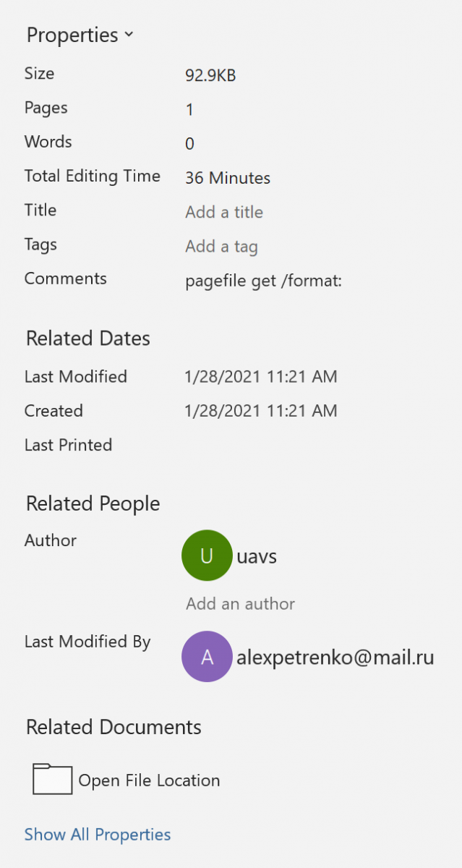Image resolution: width=462 pixels, height=868 pixels.
Task: Click the Last Modified date value
Action: pos(261,376)
